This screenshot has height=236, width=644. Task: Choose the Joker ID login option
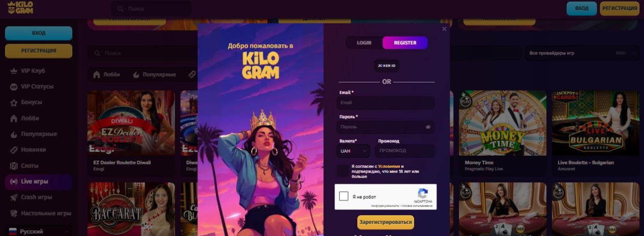coord(387,66)
